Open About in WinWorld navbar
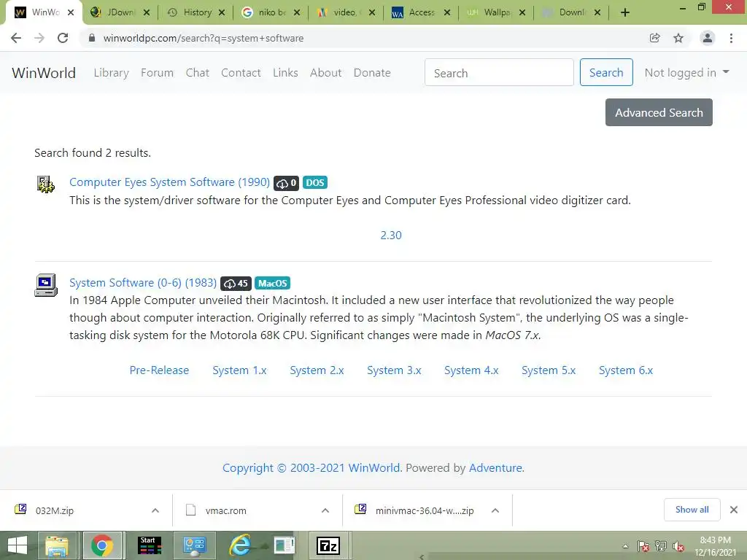The height and width of the screenshot is (560, 747). 326,73
